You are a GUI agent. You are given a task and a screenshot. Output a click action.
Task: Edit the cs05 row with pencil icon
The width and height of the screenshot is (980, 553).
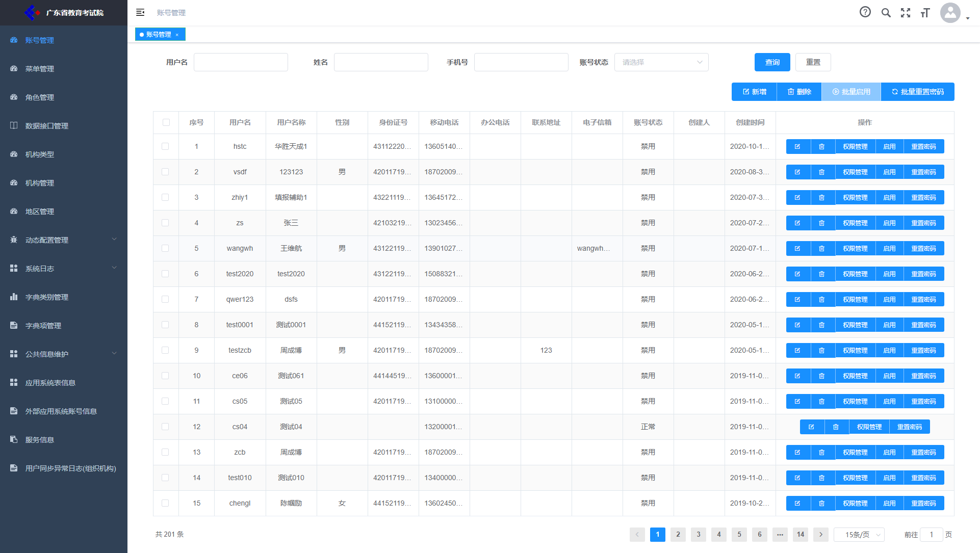coord(797,401)
